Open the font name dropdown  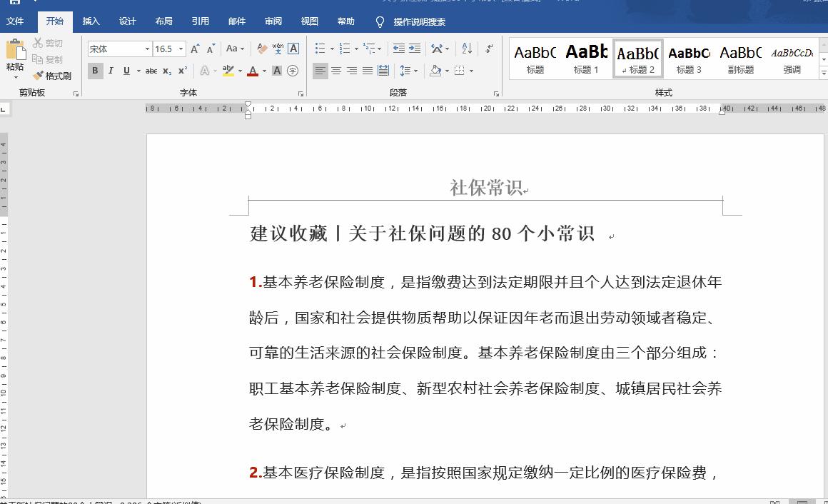click(x=148, y=49)
